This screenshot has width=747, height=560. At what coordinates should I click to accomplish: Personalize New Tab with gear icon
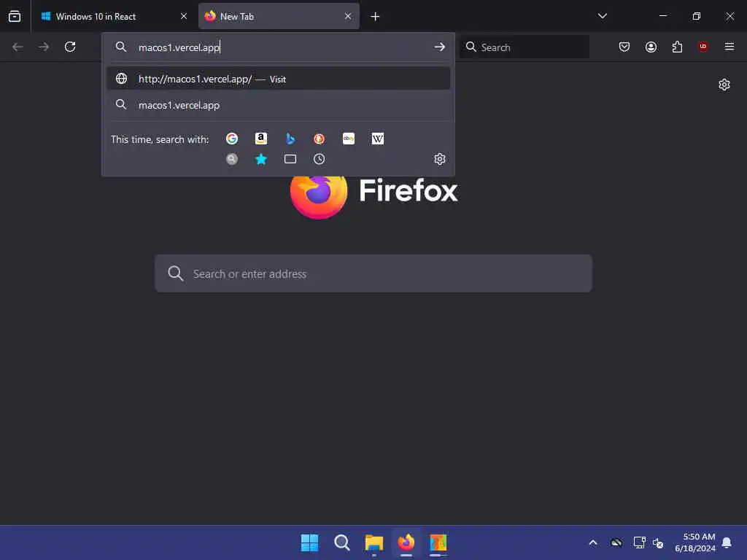pyautogui.click(x=724, y=85)
